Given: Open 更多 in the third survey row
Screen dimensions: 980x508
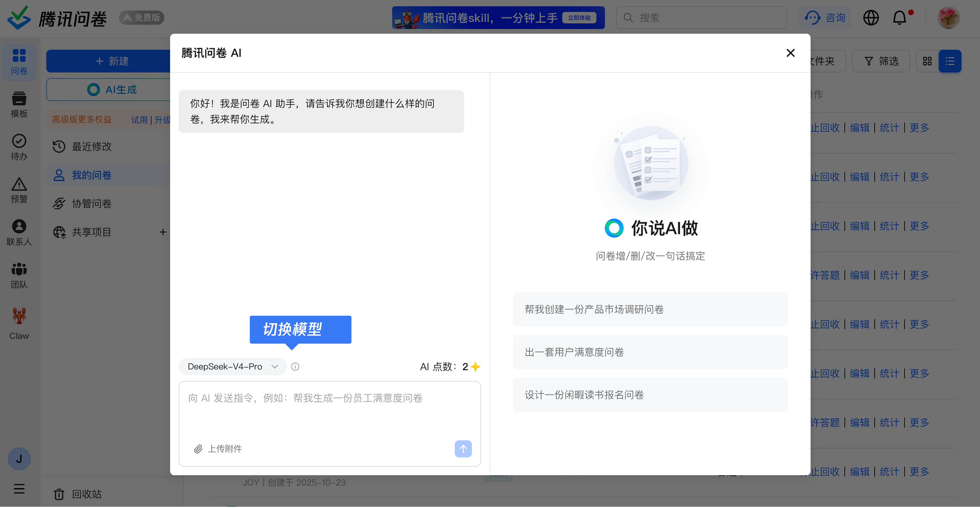Looking at the screenshot, I should tap(919, 226).
